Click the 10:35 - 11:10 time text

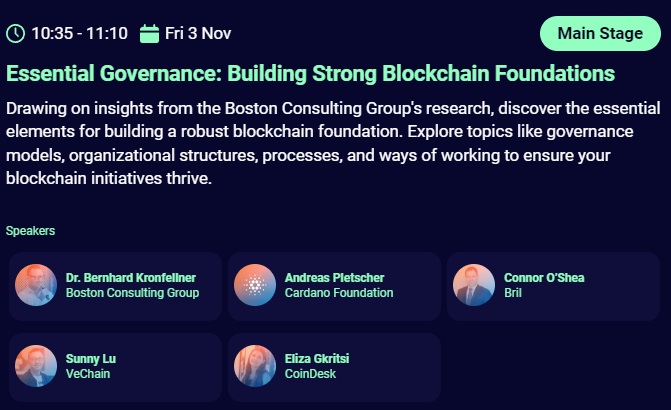coord(79,34)
